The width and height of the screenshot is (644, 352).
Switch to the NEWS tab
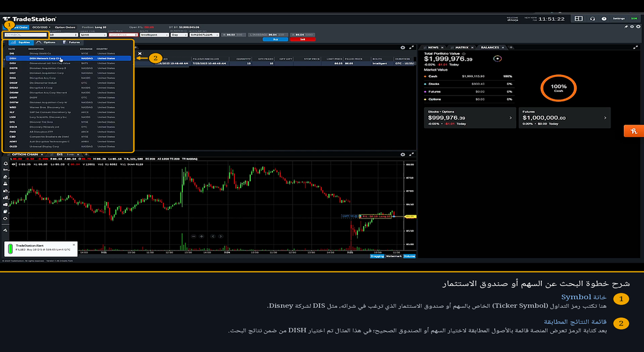(x=433, y=47)
